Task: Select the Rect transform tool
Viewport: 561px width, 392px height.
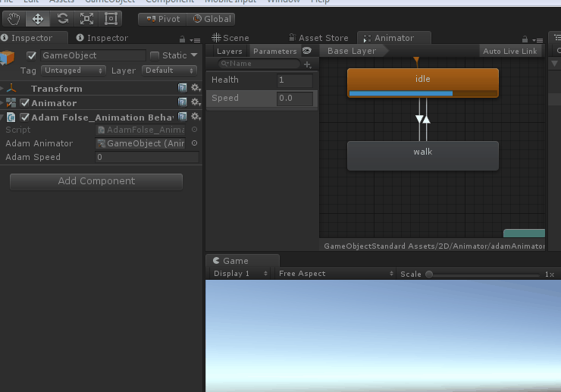Action: coord(111,19)
